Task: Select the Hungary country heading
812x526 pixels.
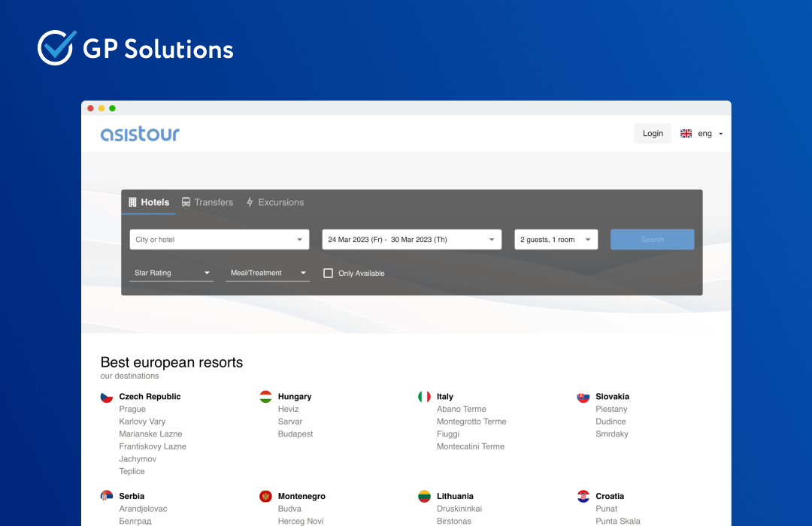Action: 295,397
